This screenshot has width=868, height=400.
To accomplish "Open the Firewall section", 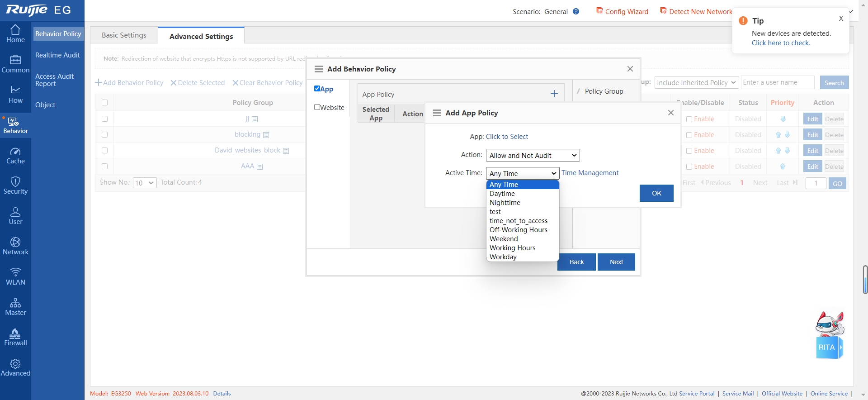I will coord(15,337).
